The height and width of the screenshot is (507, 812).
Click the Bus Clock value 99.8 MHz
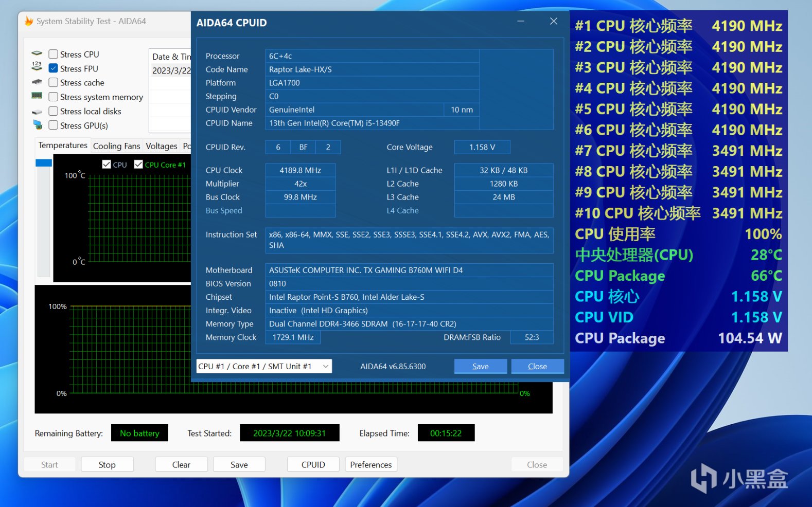(x=301, y=197)
